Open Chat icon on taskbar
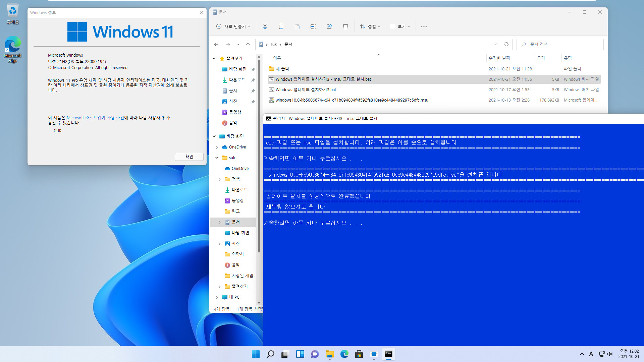 point(315,354)
